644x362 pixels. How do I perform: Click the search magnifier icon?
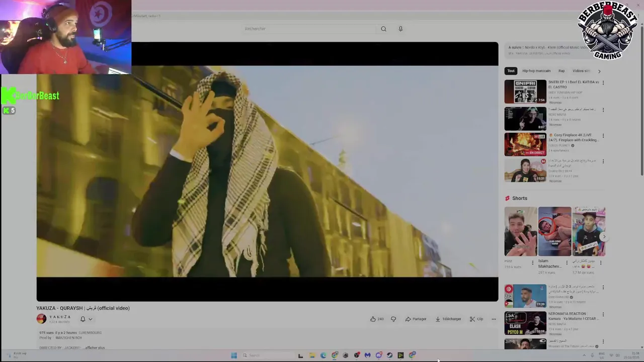383,29
